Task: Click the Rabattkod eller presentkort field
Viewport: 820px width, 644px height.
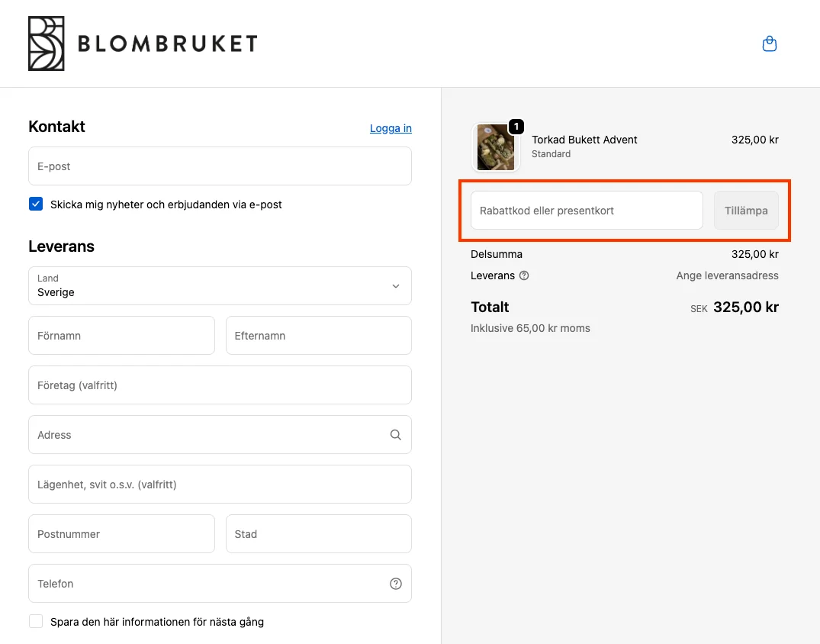Action: [x=586, y=211]
